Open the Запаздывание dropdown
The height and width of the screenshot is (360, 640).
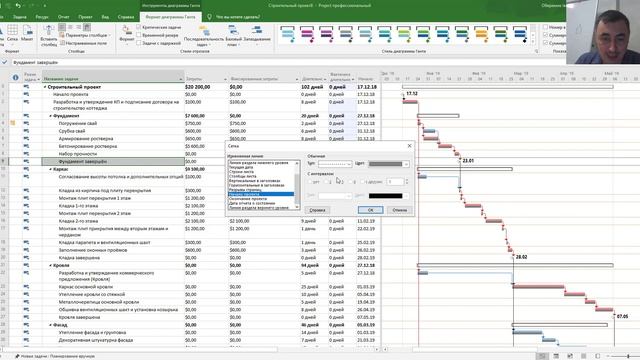pyautogui.click(x=257, y=35)
